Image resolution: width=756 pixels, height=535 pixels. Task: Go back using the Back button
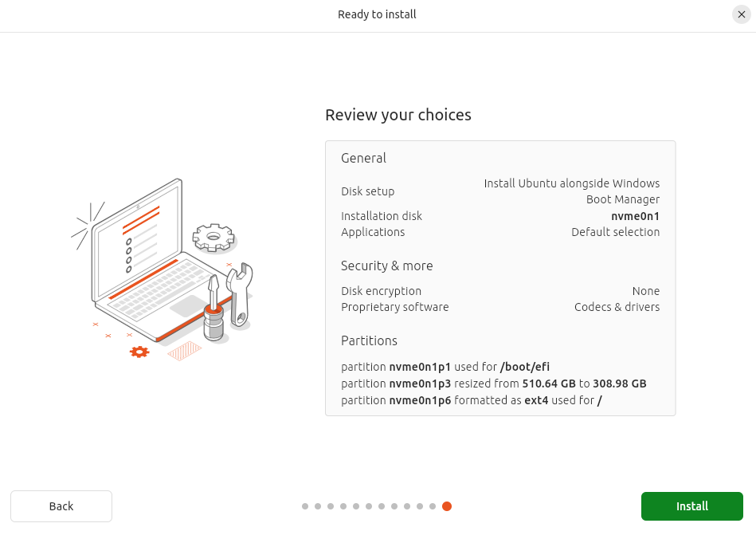61,506
